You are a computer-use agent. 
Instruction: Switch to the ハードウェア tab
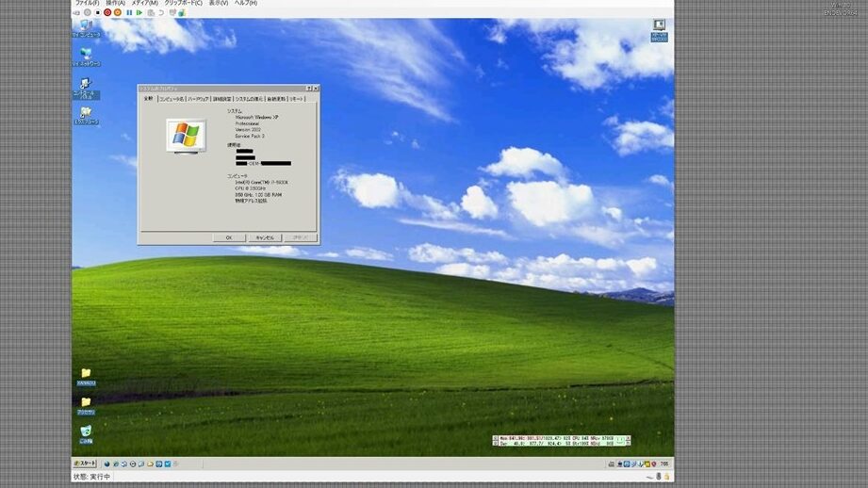[198, 99]
